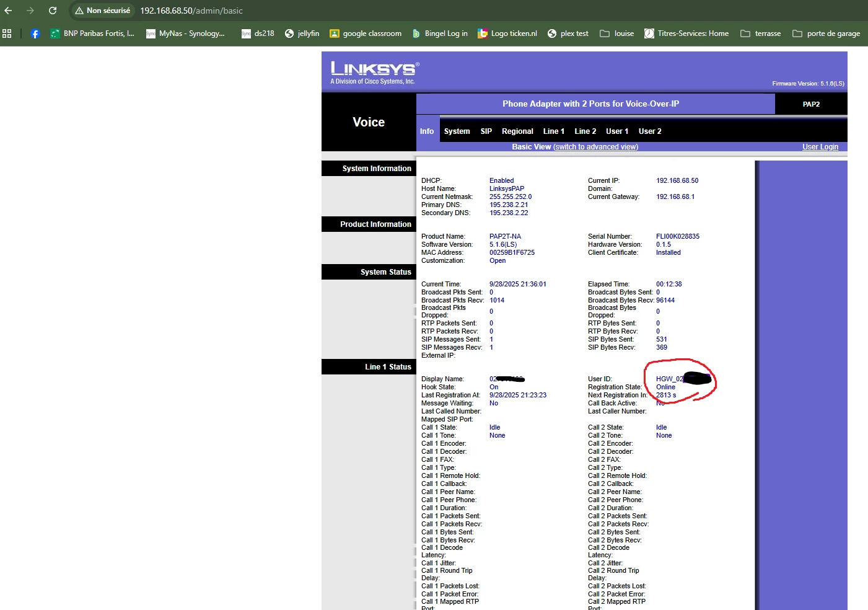Click the Current Gateway value 192.168.68.1

coord(675,197)
